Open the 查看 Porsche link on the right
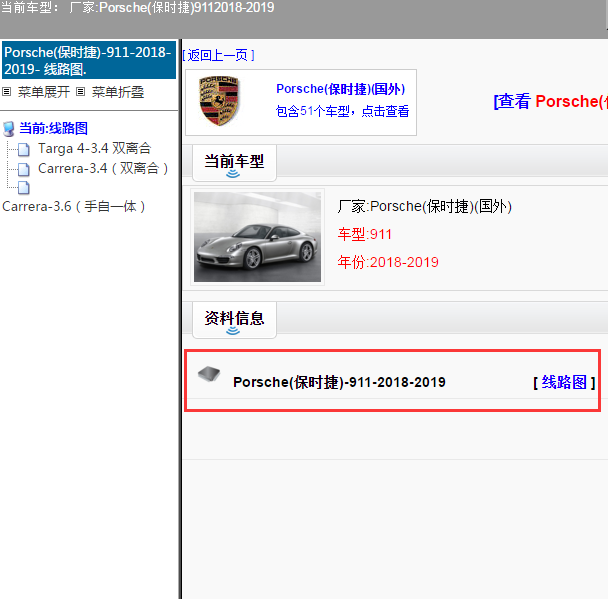 point(551,102)
